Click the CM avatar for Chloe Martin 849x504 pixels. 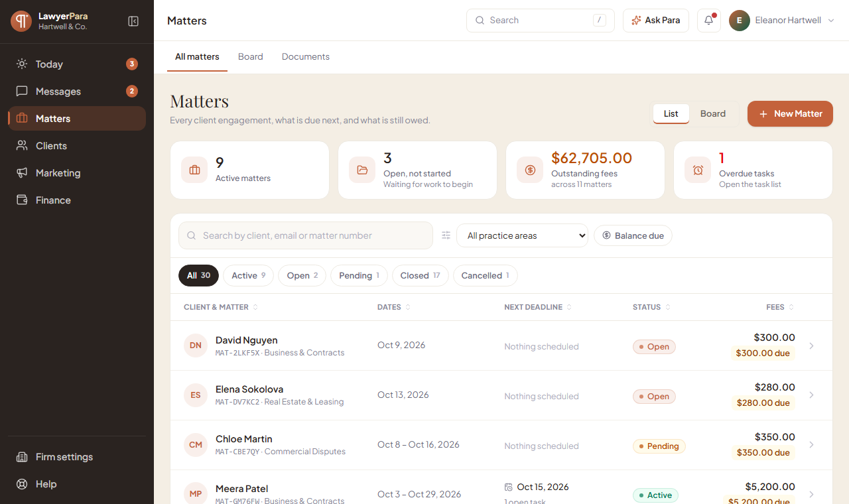[x=196, y=445]
